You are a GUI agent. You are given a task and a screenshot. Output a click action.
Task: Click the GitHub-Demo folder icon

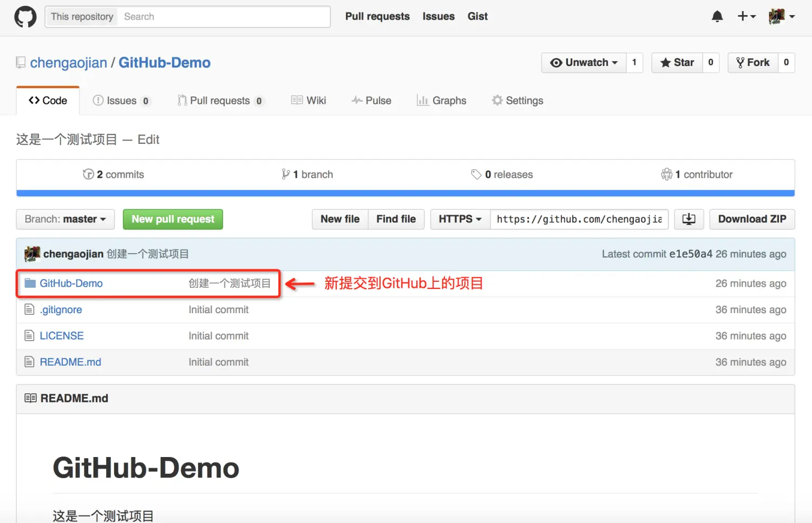pos(30,283)
